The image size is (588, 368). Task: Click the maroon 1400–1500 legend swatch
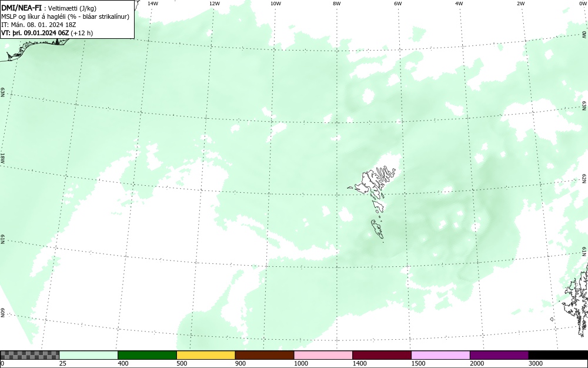click(x=382, y=355)
